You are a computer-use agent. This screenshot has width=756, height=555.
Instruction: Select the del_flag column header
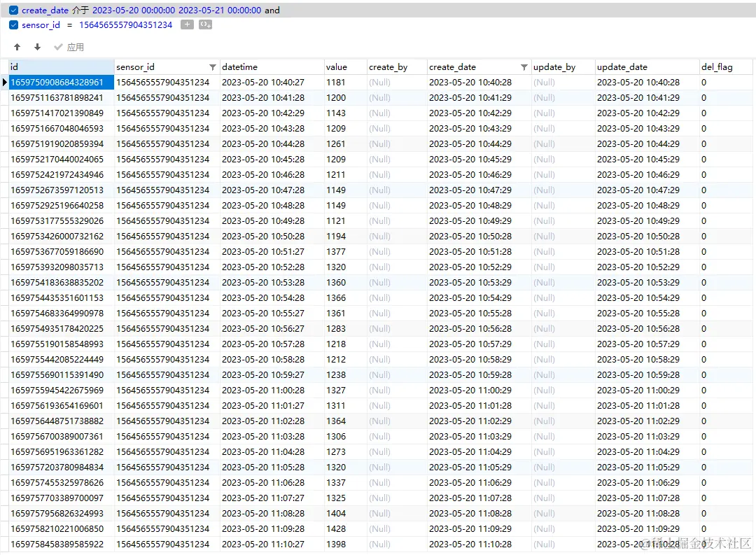pos(726,67)
